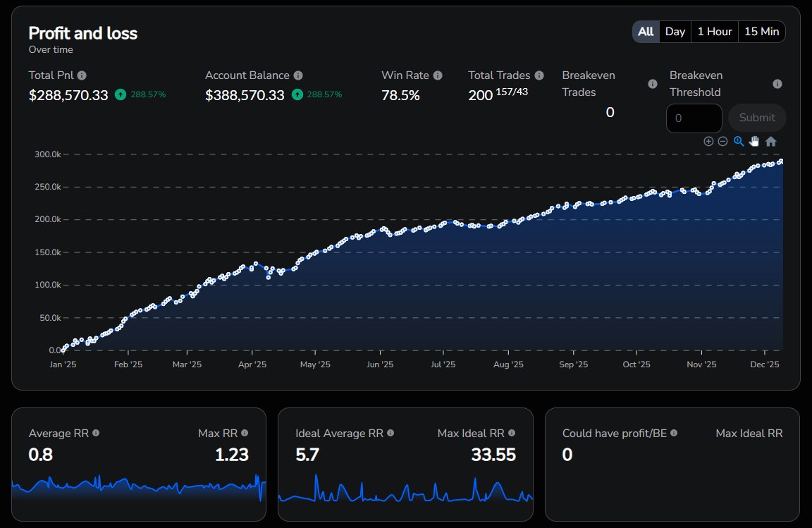Click the 288.57% change next to Account Balance
Viewport: 812px width, 528px height.
pyautogui.click(x=325, y=94)
